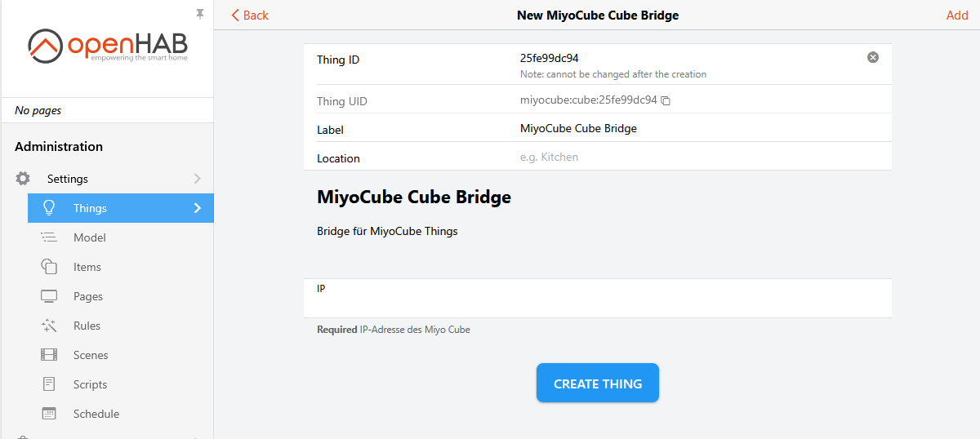Click the Scenes film strip icon
This screenshot has width=980, height=439.
(49, 355)
